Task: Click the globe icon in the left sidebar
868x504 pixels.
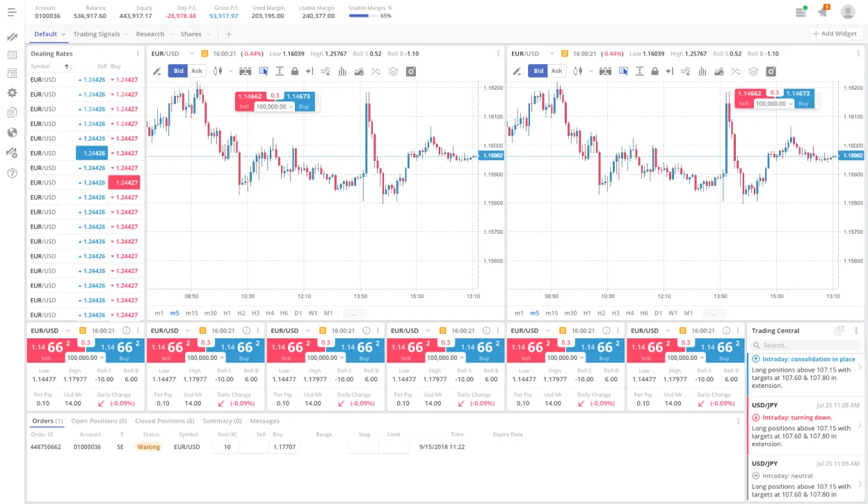Action: [x=11, y=132]
